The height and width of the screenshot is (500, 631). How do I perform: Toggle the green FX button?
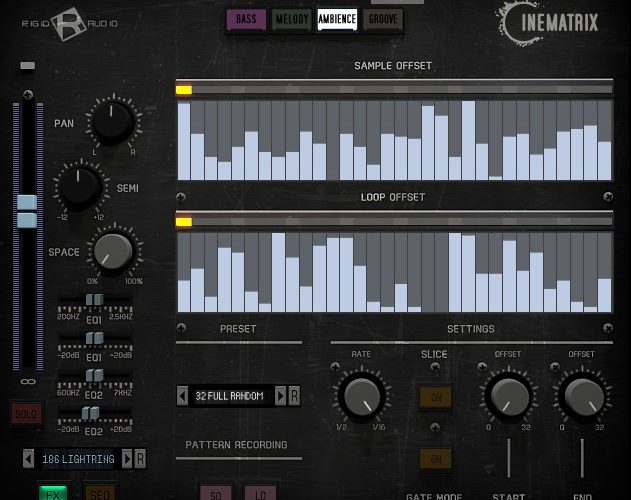pos(53,493)
